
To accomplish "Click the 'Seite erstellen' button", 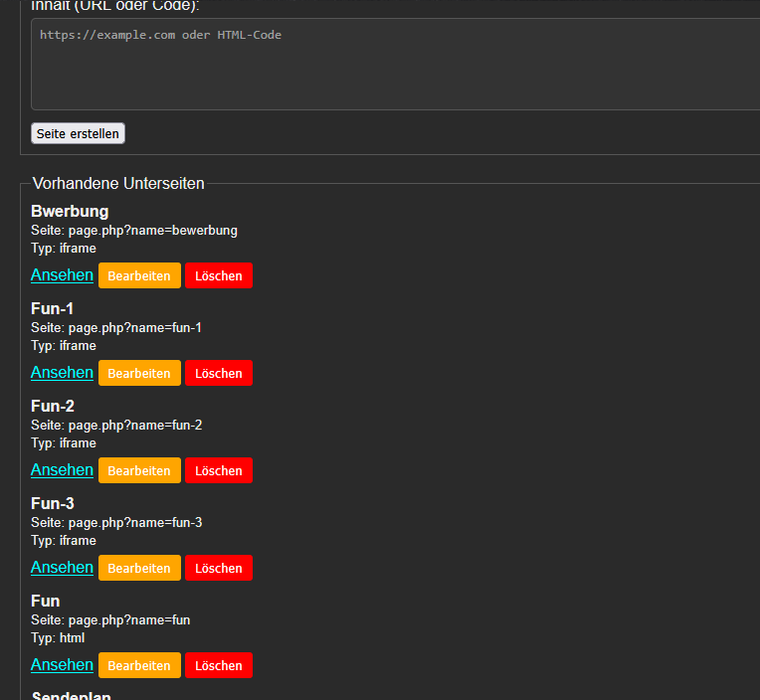I will [78, 133].
